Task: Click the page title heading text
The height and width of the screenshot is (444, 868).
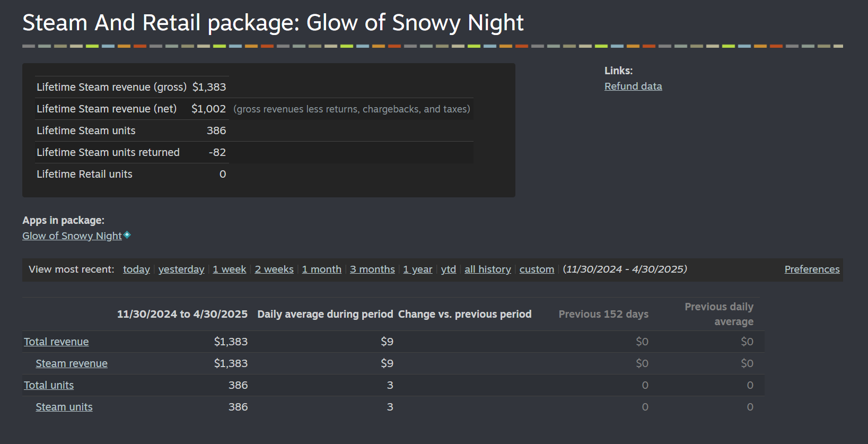Action: 273,23
